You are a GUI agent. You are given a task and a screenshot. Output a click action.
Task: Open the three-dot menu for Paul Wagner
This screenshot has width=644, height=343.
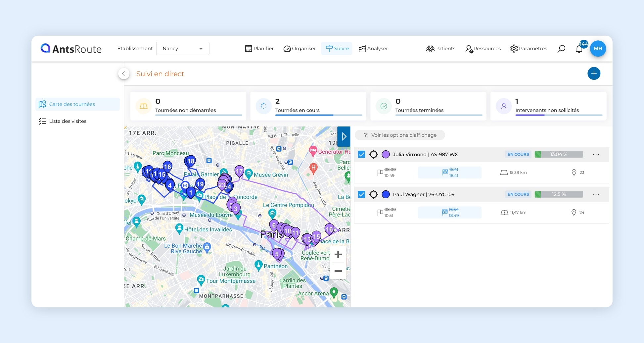596,194
